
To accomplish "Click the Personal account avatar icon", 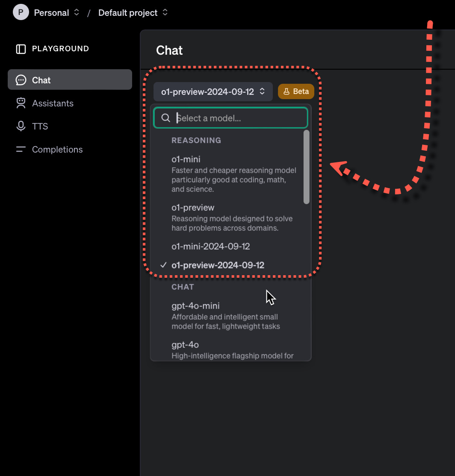I will click(21, 12).
